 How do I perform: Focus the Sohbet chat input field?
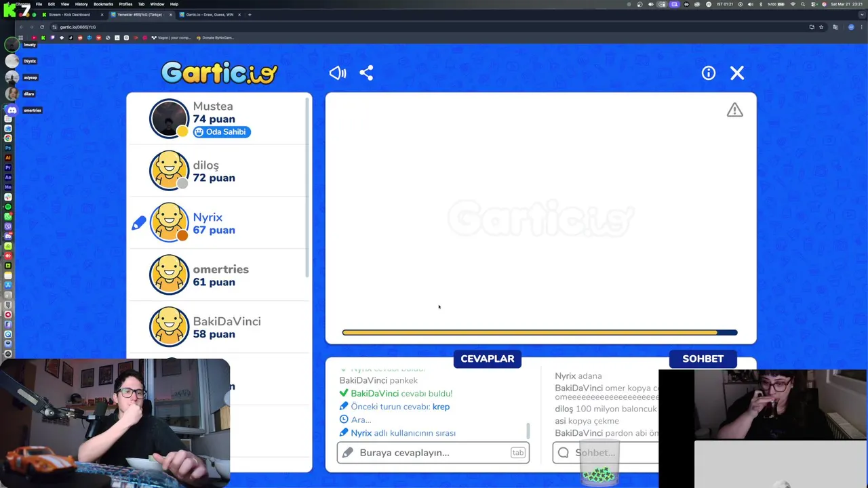pos(606,453)
